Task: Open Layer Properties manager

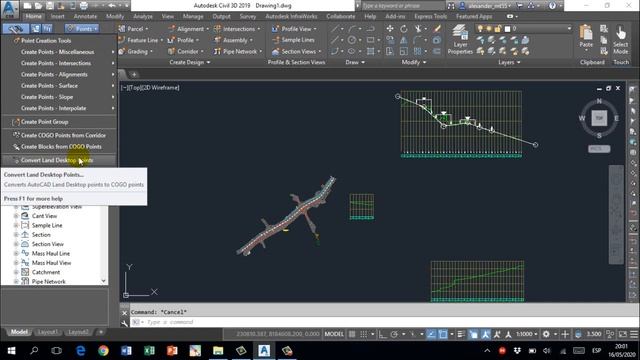Action: pyautogui.click(x=460, y=40)
